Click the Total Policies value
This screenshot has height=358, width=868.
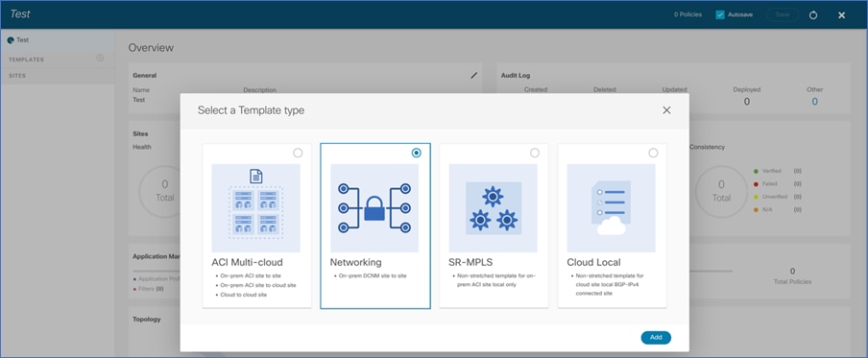[x=792, y=271]
